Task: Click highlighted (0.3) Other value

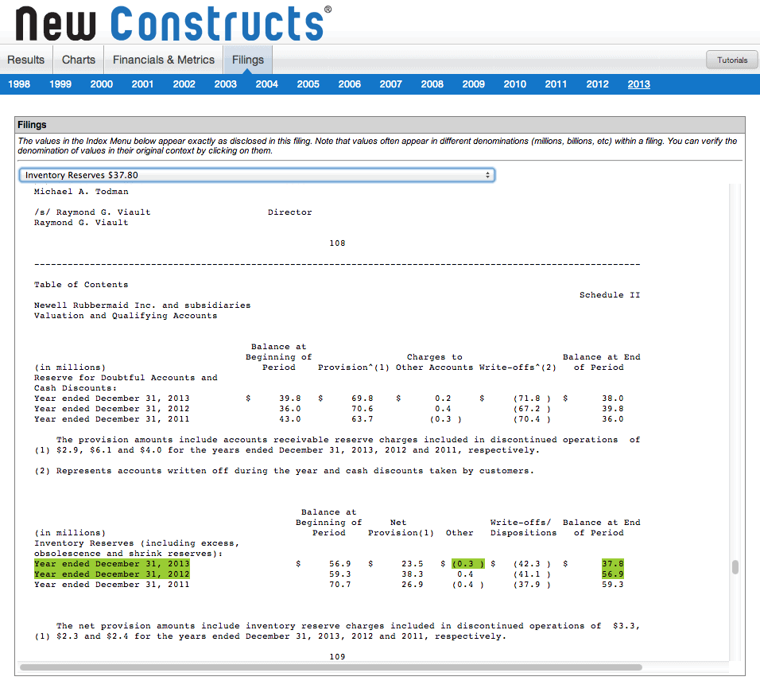Action: tap(467, 564)
